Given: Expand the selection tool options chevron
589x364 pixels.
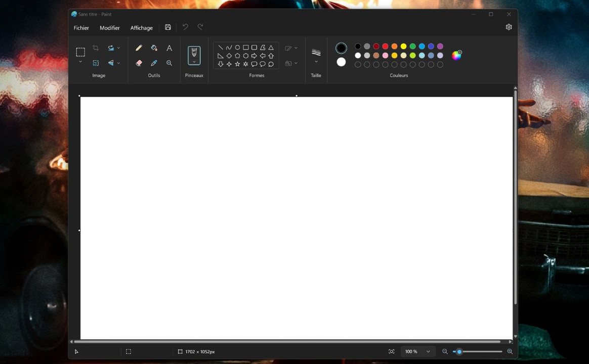Looking at the screenshot, I should [x=80, y=62].
